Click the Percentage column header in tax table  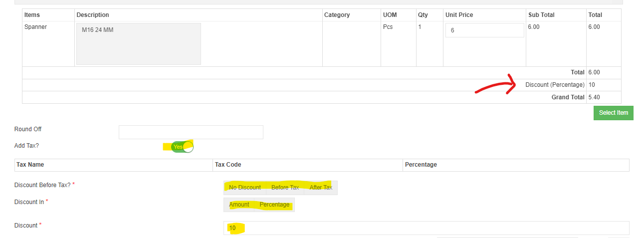(421, 165)
